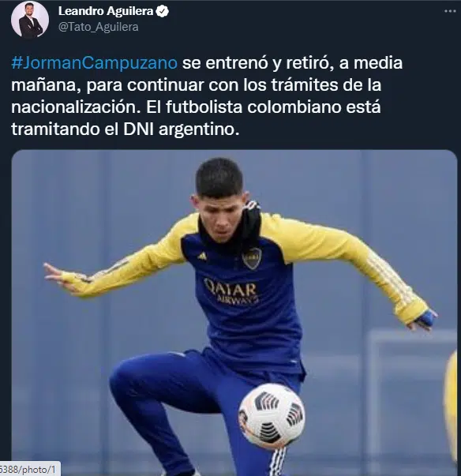The width and height of the screenshot is (461, 476).
Task: Open the tweet's three-dot more options menu
Action: (x=450, y=11)
